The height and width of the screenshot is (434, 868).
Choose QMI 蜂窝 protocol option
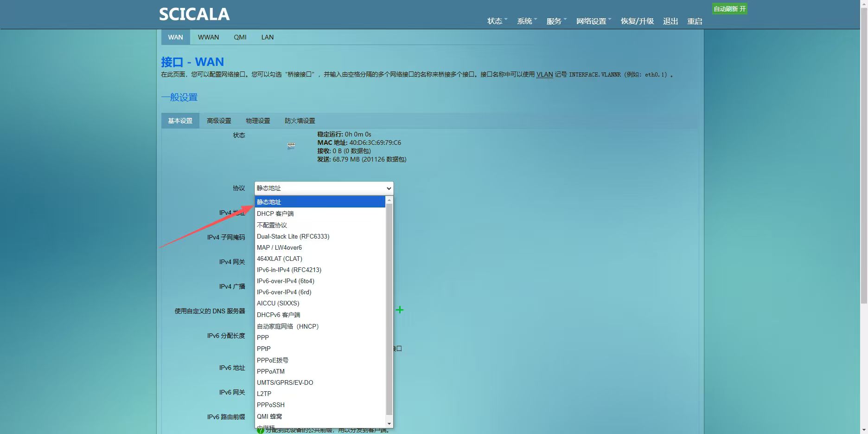pyautogui.click(x=269, y=416)
